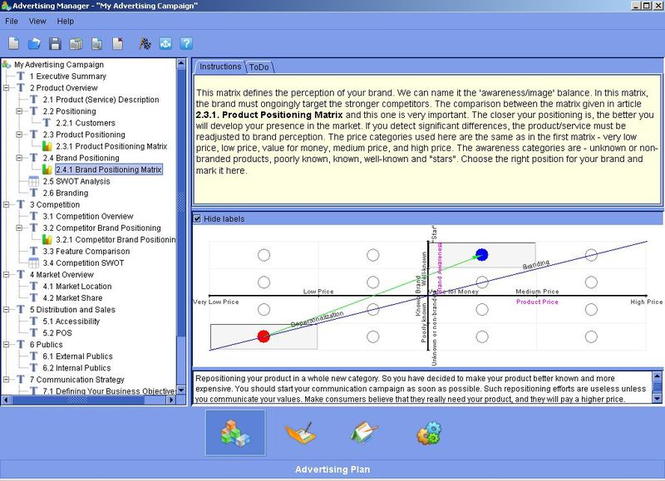Select 3.1 Competition Overview in the tree

click(x=88, y=216)
